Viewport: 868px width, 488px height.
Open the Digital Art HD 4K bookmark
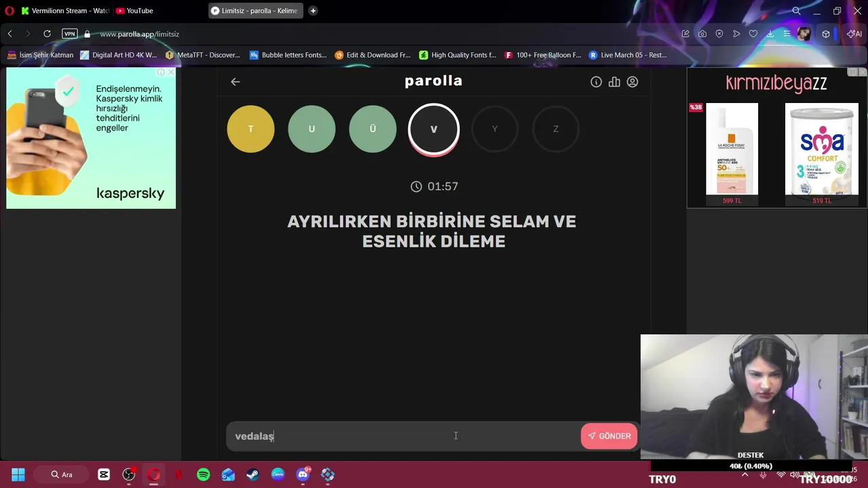click(x=119, y=55)
